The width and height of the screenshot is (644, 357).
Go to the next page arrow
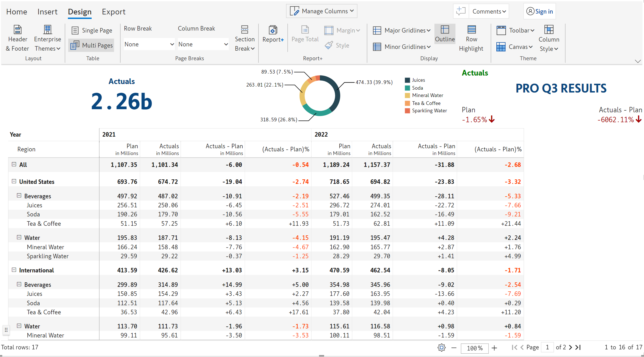(x=570, y=347)
